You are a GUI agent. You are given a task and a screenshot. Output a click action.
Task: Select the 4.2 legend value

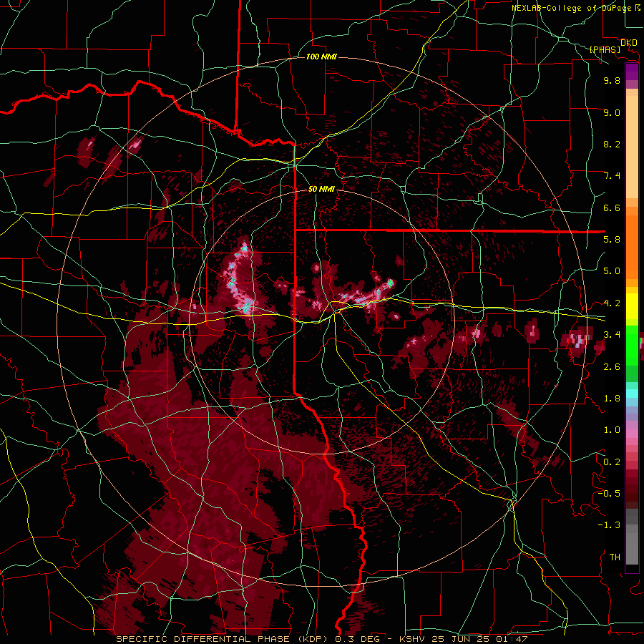click(x=612, y=303)
